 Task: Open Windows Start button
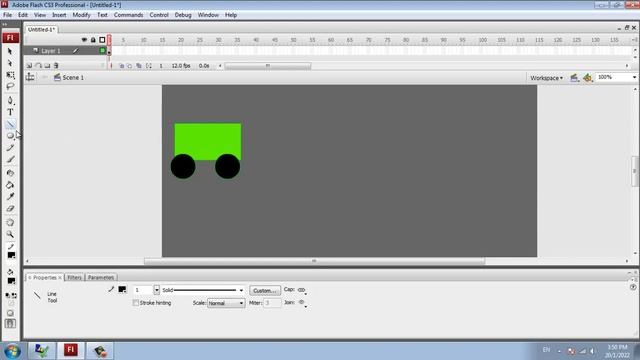coord(12,351)
